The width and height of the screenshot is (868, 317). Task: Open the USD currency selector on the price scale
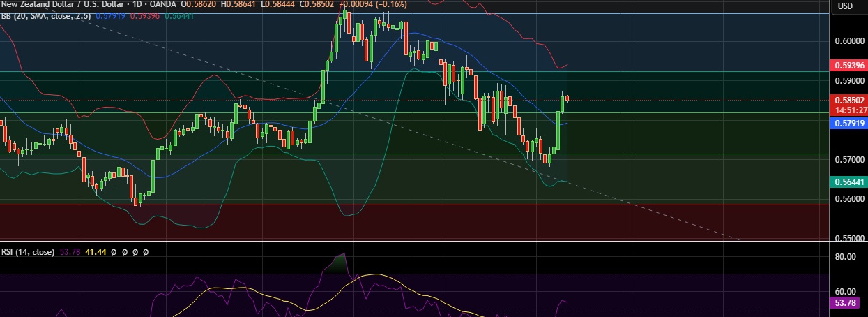[x=845, y=6]
